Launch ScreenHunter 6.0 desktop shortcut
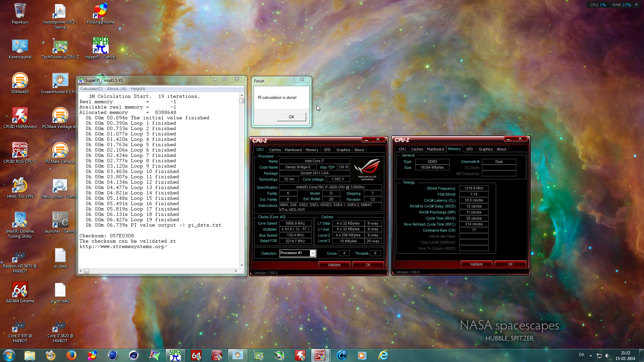 click(x=59, y=83)
